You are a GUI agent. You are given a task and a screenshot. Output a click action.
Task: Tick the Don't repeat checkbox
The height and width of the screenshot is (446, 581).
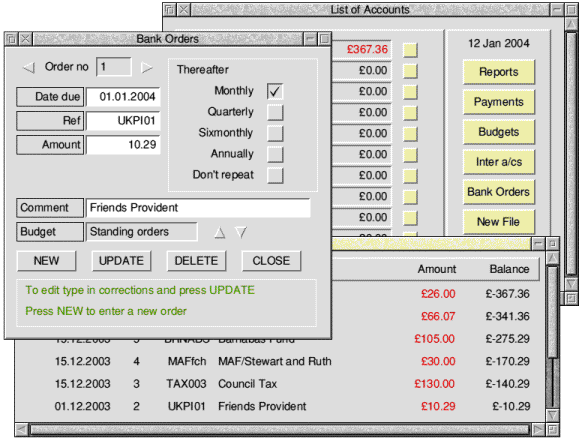[275, 176]
